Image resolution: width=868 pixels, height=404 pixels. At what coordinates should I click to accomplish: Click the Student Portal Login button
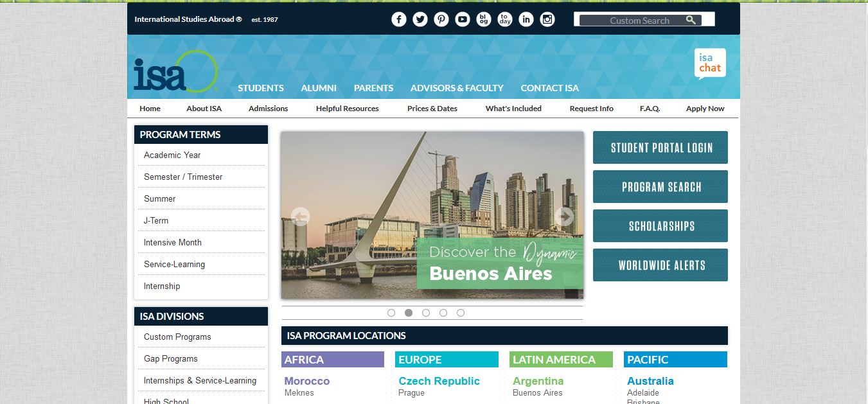click(x=660, y=148)
